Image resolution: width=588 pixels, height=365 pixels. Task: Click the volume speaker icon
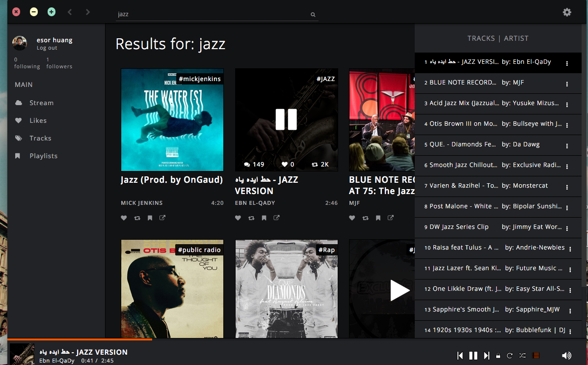pyautogui.click(x=566, y=356)
